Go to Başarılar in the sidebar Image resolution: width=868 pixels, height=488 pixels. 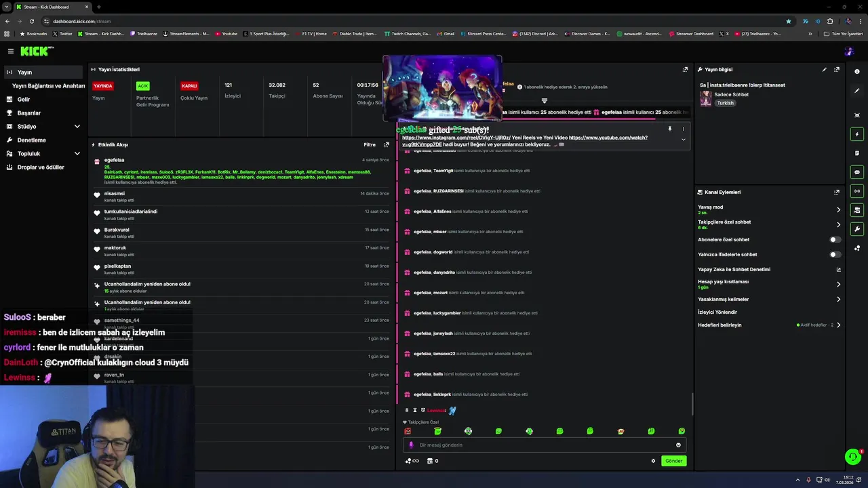(x=29, y=113)
